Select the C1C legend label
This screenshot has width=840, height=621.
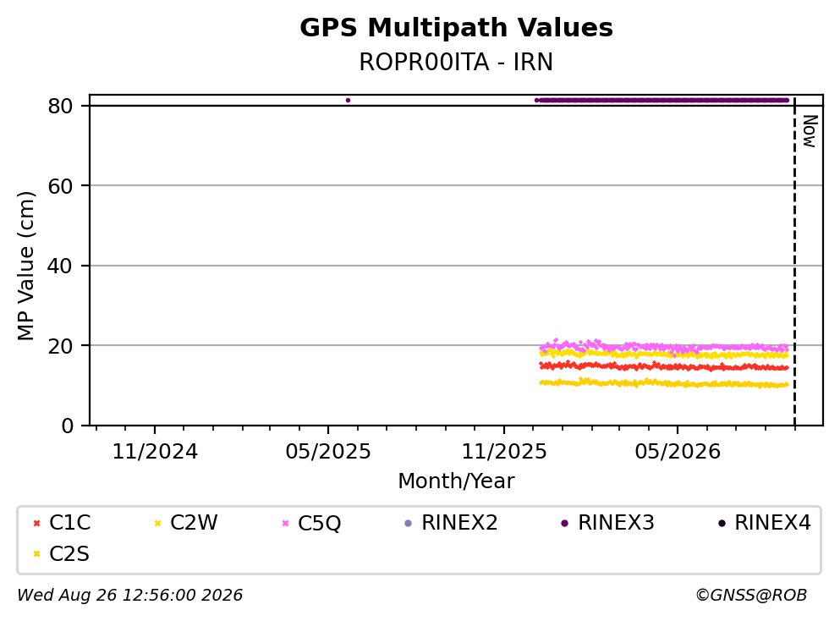pyautogui.click(x=69, y=523)
